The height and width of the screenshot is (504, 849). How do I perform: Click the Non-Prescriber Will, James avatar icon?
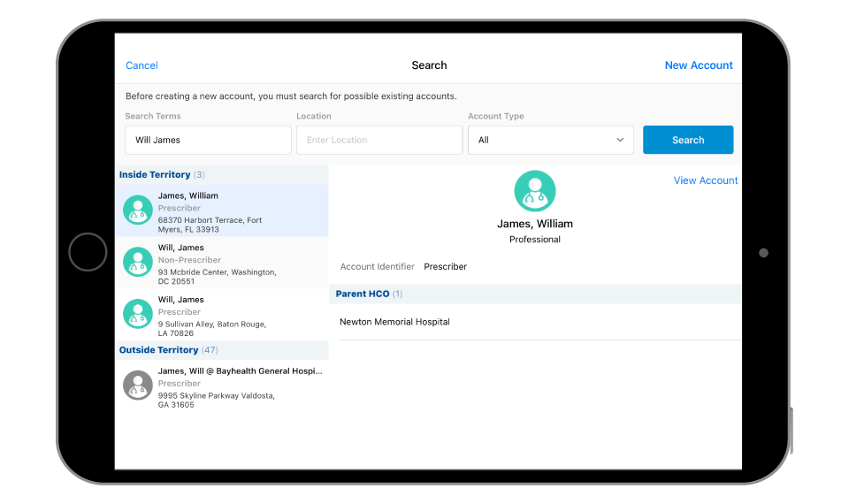pos(137,263)
